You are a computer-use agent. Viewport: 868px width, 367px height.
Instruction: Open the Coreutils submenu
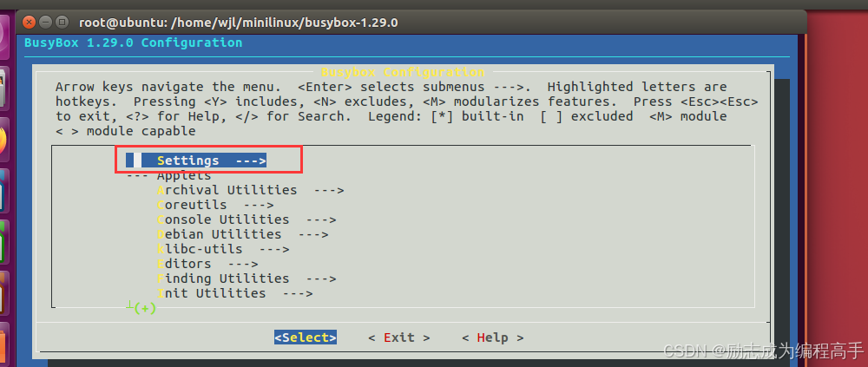pyautogui.click(x=215, y=205)
